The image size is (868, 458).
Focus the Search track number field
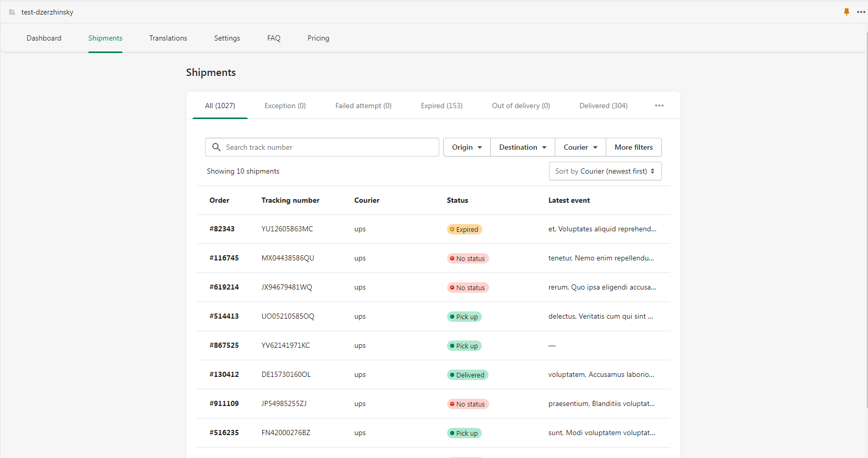[x=328, y=147]
